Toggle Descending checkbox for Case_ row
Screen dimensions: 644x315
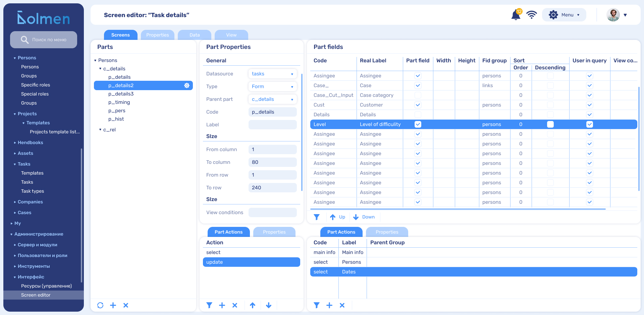point(550,85)
